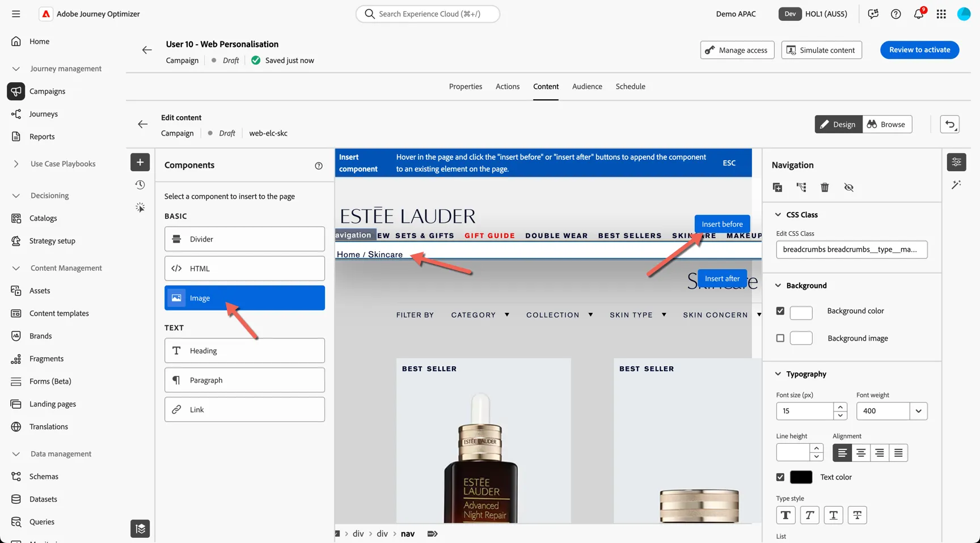Collapse the Journey management section
Screen dimensions: 980x543
(x=16, y=69)
